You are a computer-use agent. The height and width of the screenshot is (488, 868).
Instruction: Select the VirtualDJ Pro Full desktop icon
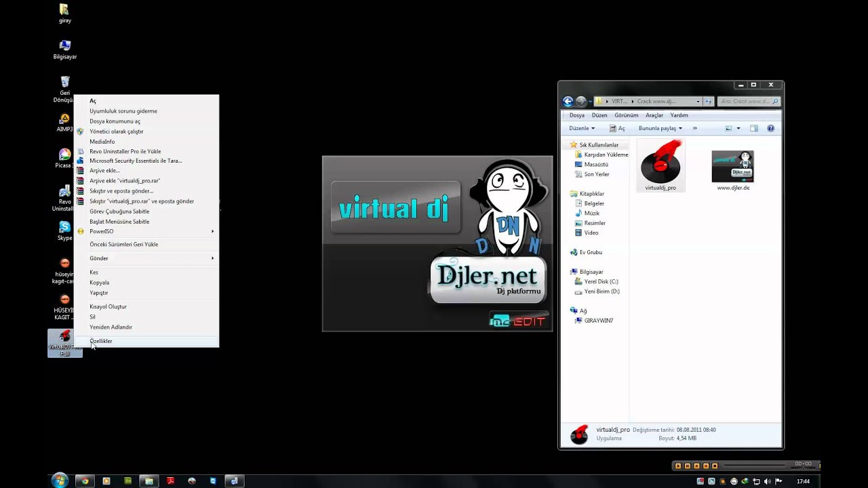pyautogui.click(x=65, y=344)
